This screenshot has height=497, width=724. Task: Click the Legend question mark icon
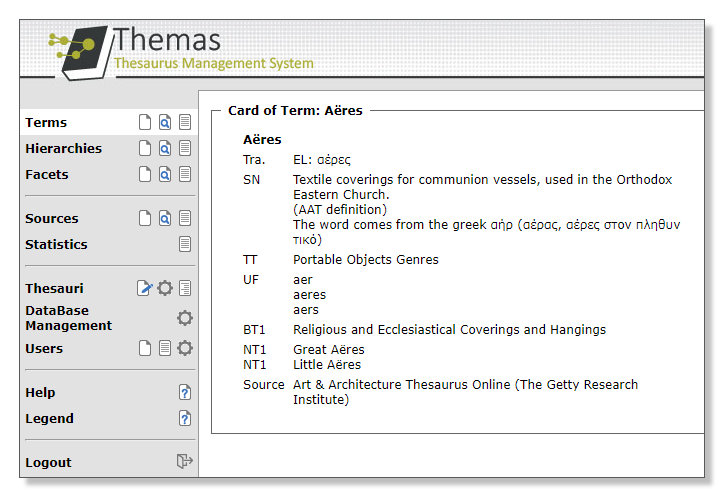pos(185,418)
